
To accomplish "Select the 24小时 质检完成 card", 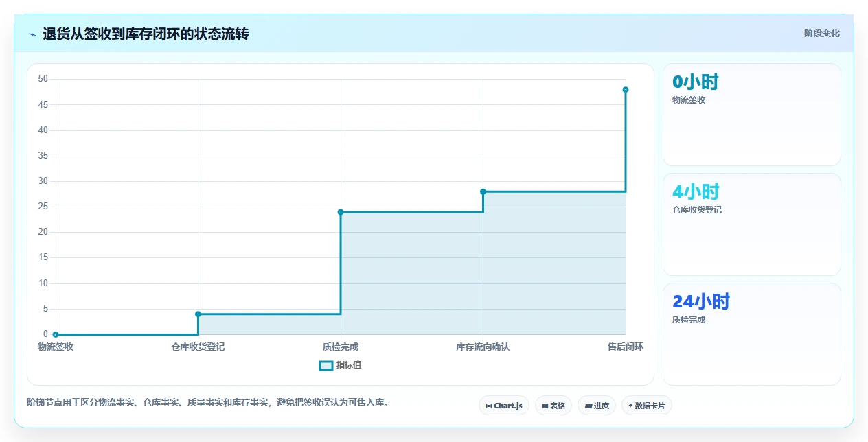I will tap(751, 334).
